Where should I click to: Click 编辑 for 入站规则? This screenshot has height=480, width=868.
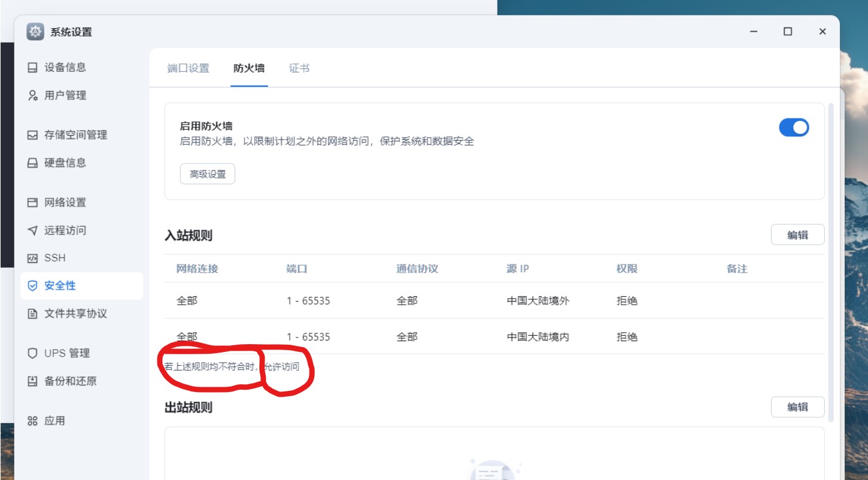coord(797,235)
